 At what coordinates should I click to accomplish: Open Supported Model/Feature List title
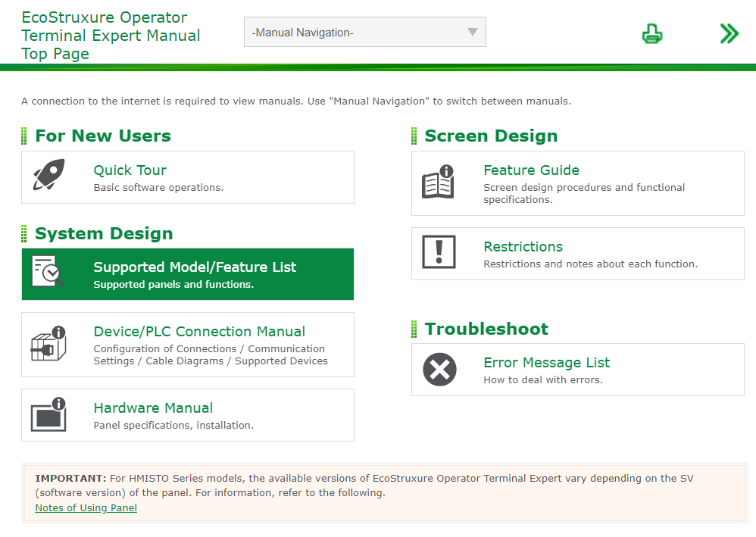pyautogui.click(x=195, y=267)
